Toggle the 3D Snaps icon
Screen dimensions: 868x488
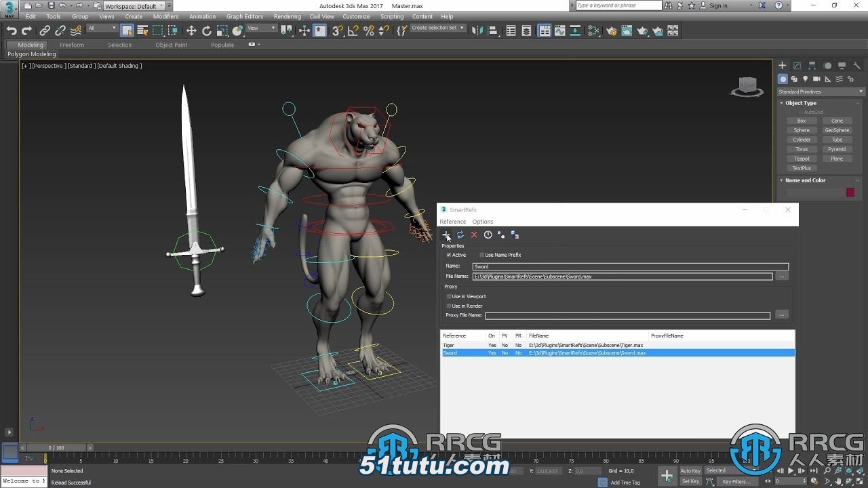[338, 30]
